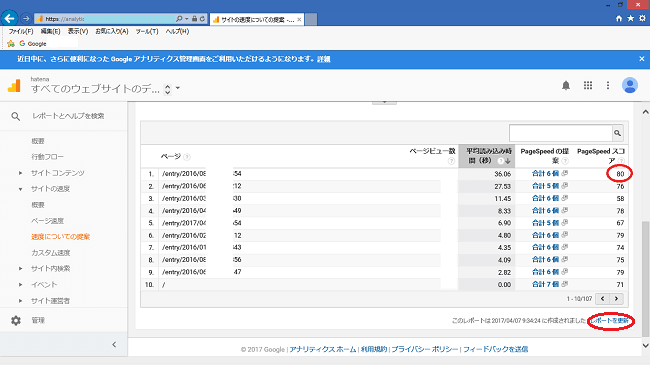The height and width of the screenshot is (365, 650).
Task: Click scrollbar up arrow
Action: [645, 112]
